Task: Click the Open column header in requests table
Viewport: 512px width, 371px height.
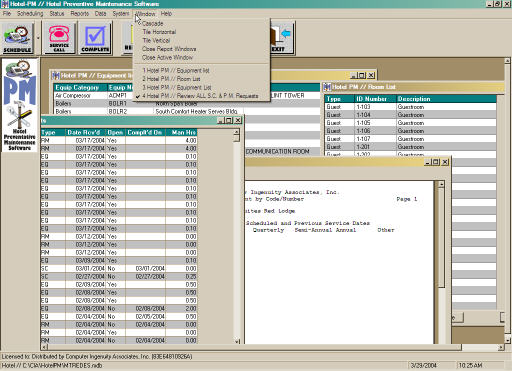Action: (116, 132)
